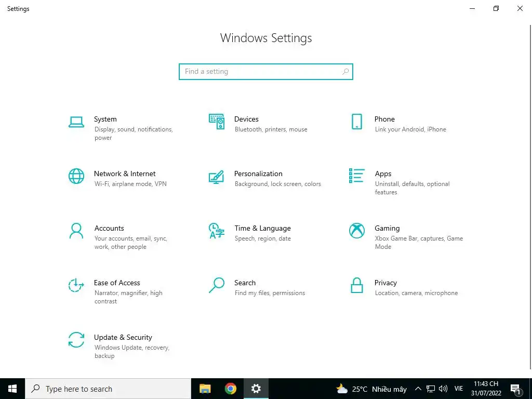This screenshot has height=399, width=532.
Task: Click 'Wi-Fi, airplane mode, VPN' text
Action: click(x=130, y=184)
